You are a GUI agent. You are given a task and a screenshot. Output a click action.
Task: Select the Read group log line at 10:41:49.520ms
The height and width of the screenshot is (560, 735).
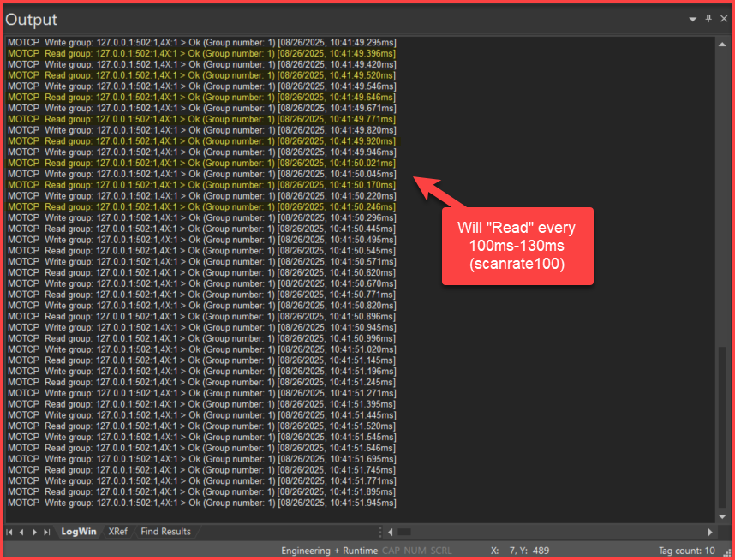[x=202, y=75]
